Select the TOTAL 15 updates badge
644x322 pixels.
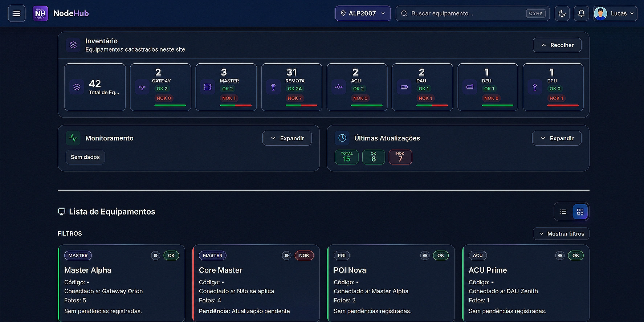click(x=347, y=157)
